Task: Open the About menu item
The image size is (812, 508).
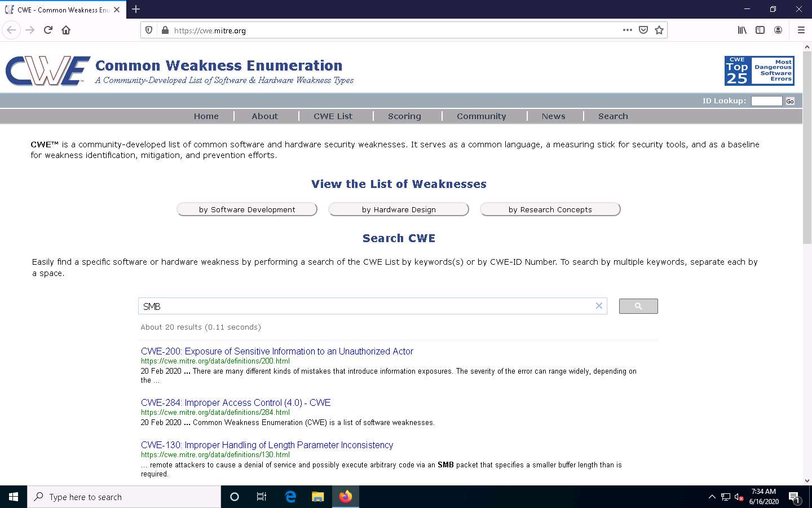Action: point(265,116)
